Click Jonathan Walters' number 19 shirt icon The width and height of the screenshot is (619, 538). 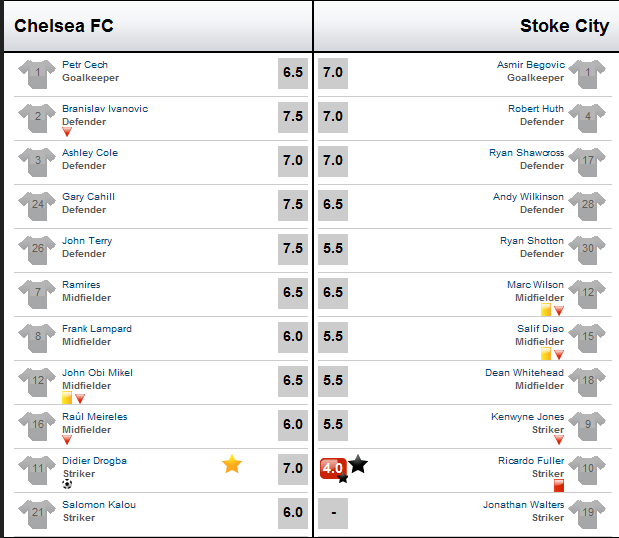(x=587, y=514)
